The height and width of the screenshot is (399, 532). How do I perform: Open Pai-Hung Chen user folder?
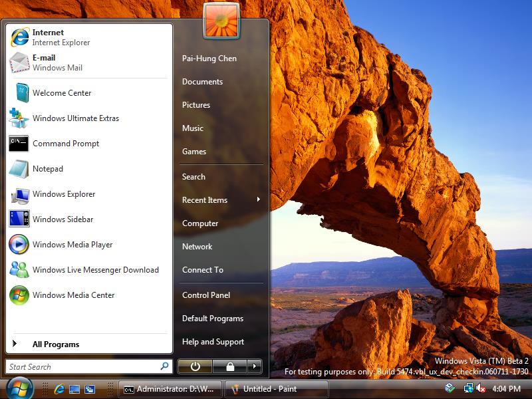209,59
